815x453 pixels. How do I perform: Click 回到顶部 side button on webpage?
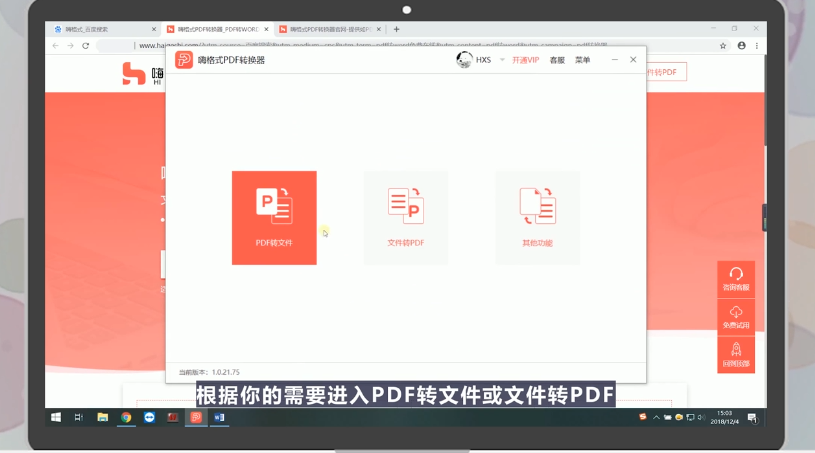[x=736, y=355]
